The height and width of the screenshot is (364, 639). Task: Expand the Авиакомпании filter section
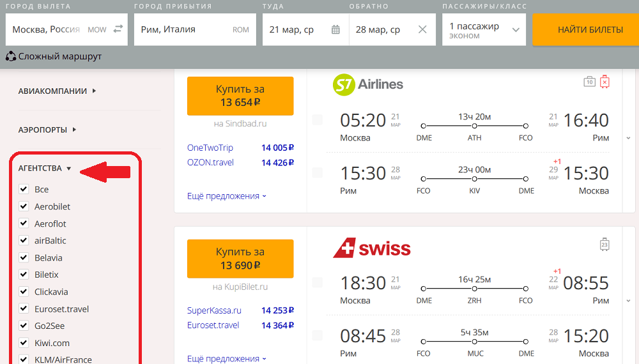(57, 91)
